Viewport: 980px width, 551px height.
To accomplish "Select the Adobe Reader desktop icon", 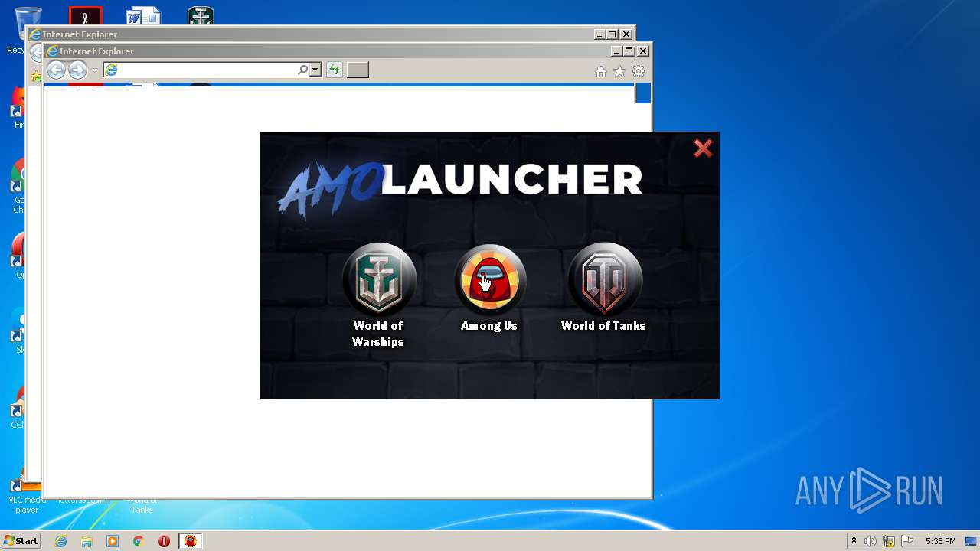I will (x=85, y=16).
